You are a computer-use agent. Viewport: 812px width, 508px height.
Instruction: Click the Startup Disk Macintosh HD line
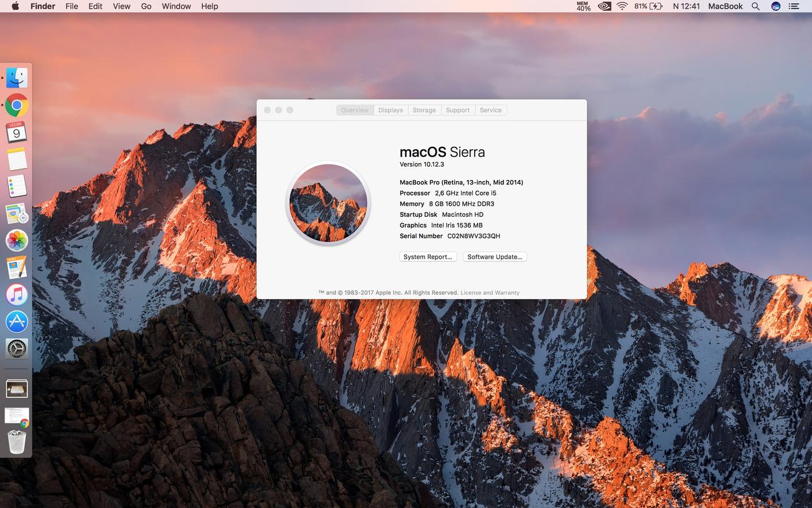click(442, 214)
